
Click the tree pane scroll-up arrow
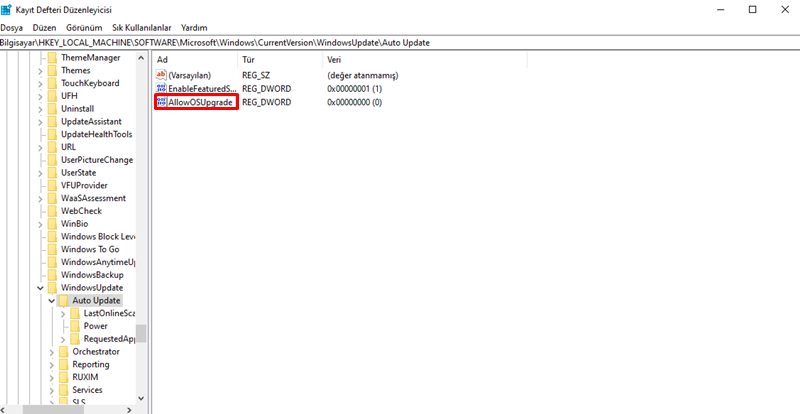tap(141, 58)
